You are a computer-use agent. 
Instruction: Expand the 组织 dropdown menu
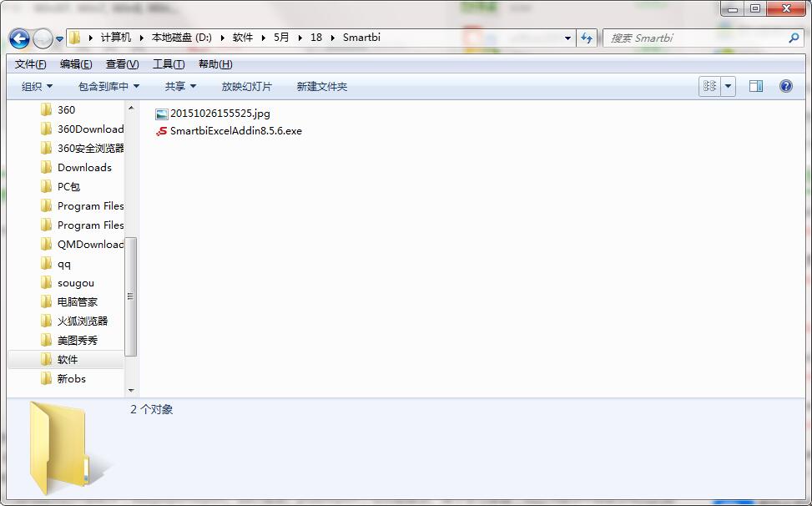[x=37, y=86]
